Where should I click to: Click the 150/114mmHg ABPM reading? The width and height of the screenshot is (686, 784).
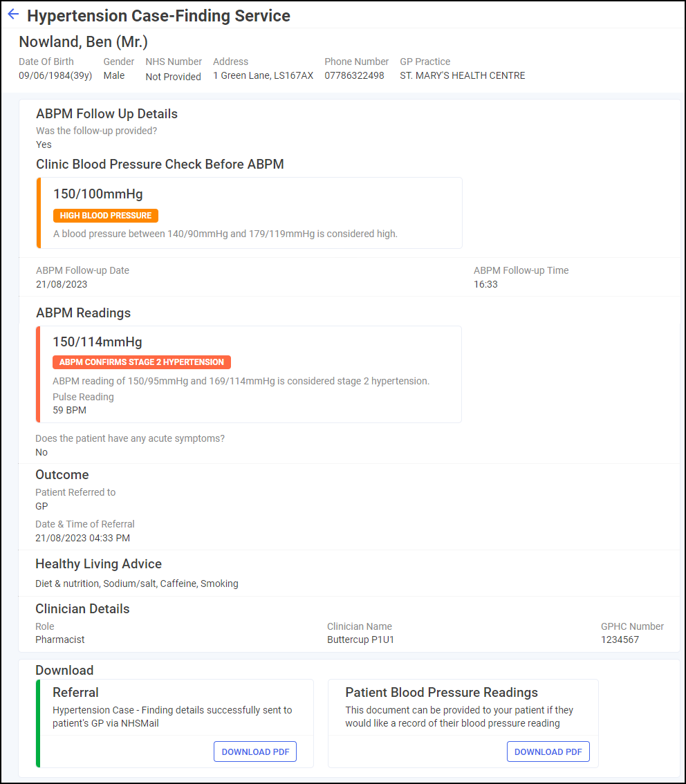pos(98,342)
